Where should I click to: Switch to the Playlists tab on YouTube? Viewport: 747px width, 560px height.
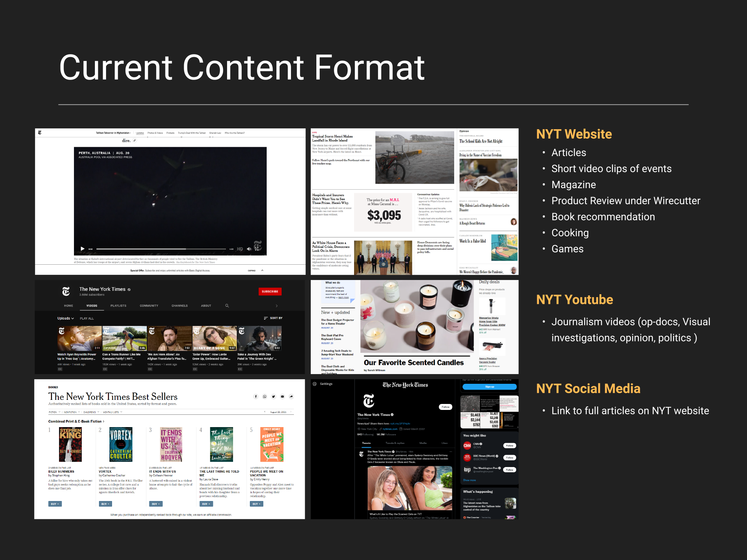coord(118,306)
